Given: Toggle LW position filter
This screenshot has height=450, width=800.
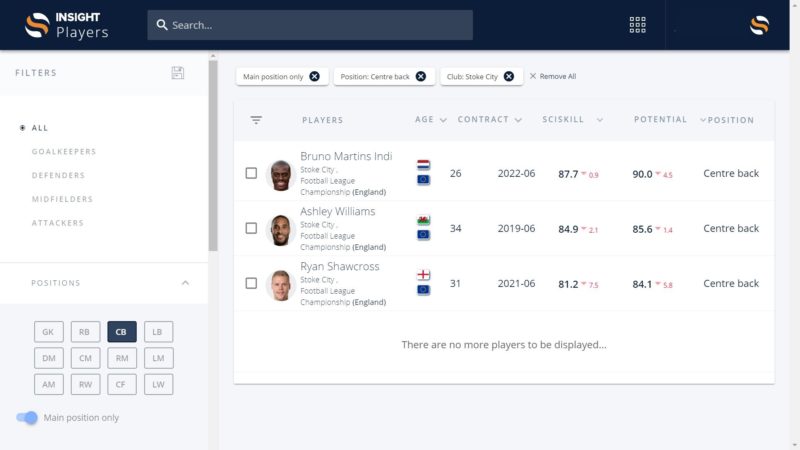Looking at the screenshot, I should (158, 384).
